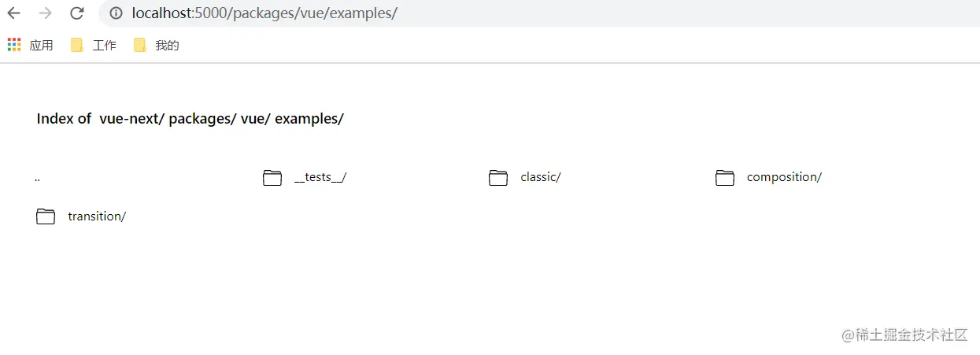Reload the page with refresh icon
This screenshot has height=355, width=980.
(76, 13)
